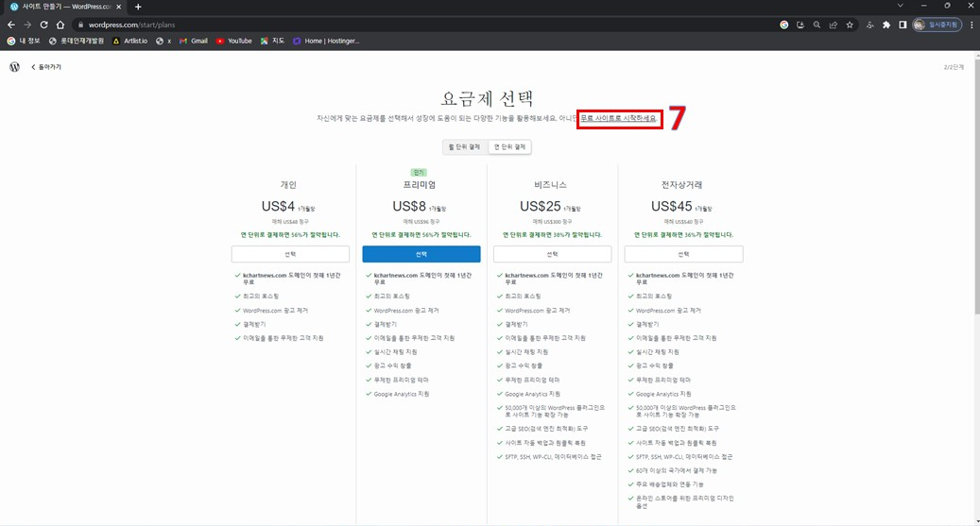Image resolution: width=980 pixels, height=526 pixels.
Task: Click 선택 button for the 전자상거래 plan
Action: pos(684,254)
